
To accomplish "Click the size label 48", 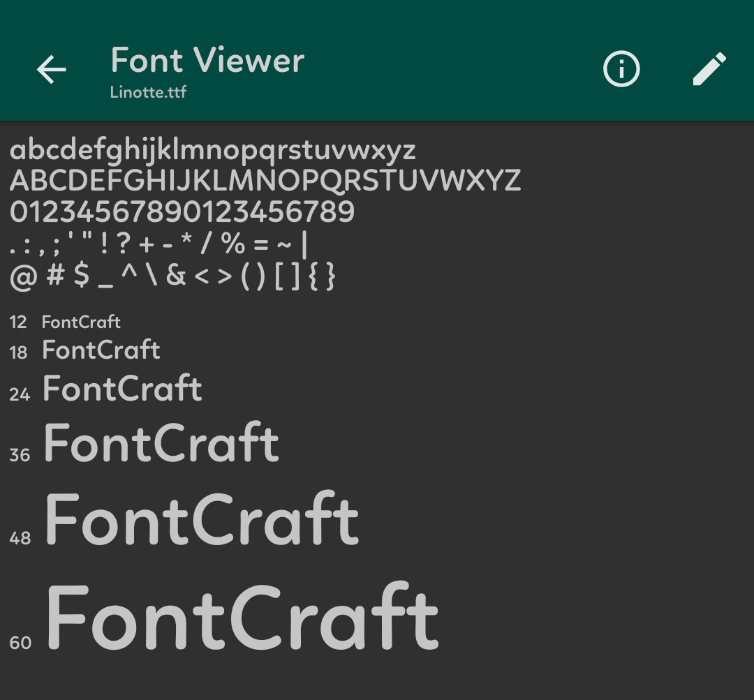I will 20,538.
